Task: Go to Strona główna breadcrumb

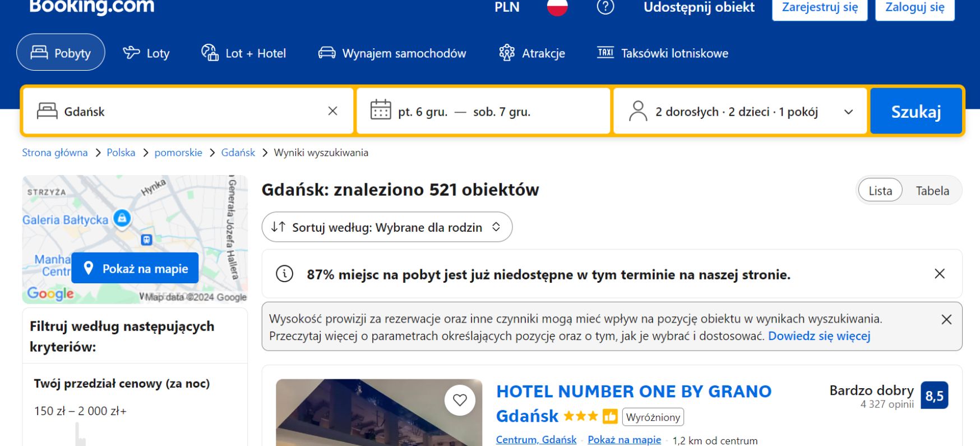Action: [x=55, y=153]
